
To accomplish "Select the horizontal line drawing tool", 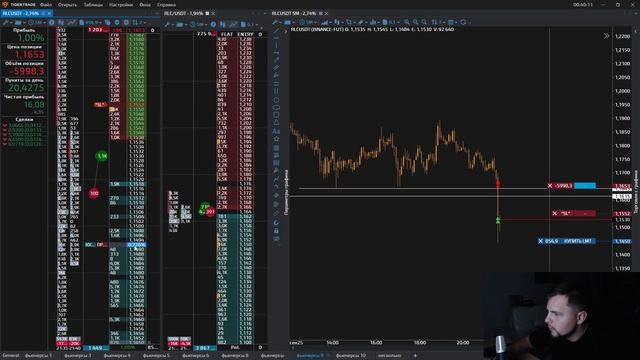I will tap(276, 38).
